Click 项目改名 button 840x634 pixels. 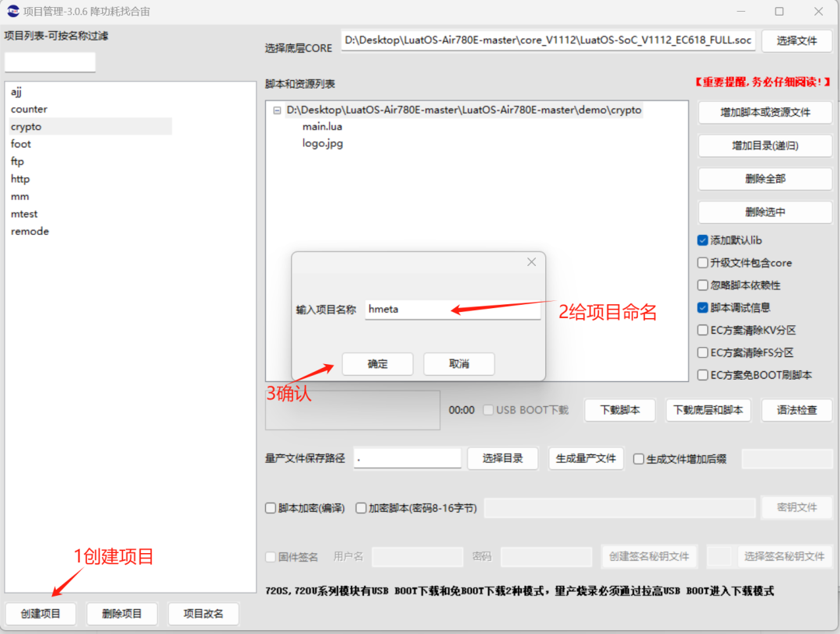204,614
